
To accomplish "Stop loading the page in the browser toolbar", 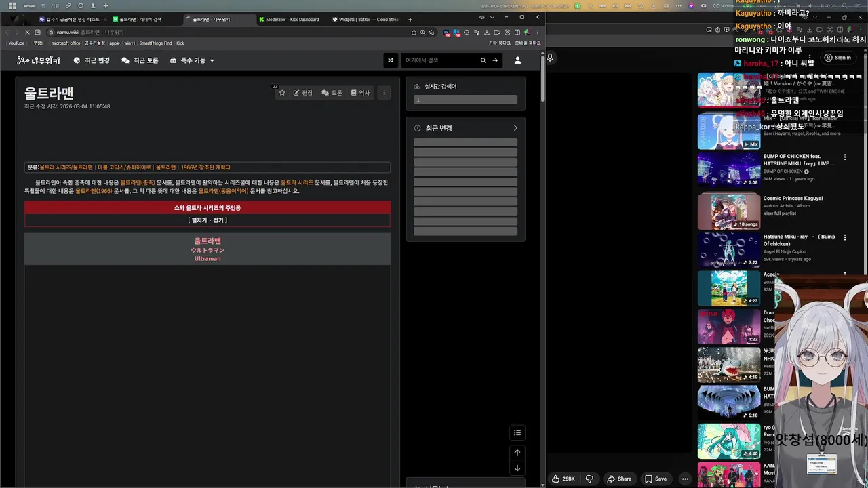I will pyautogui.click(x=27, y=32).
